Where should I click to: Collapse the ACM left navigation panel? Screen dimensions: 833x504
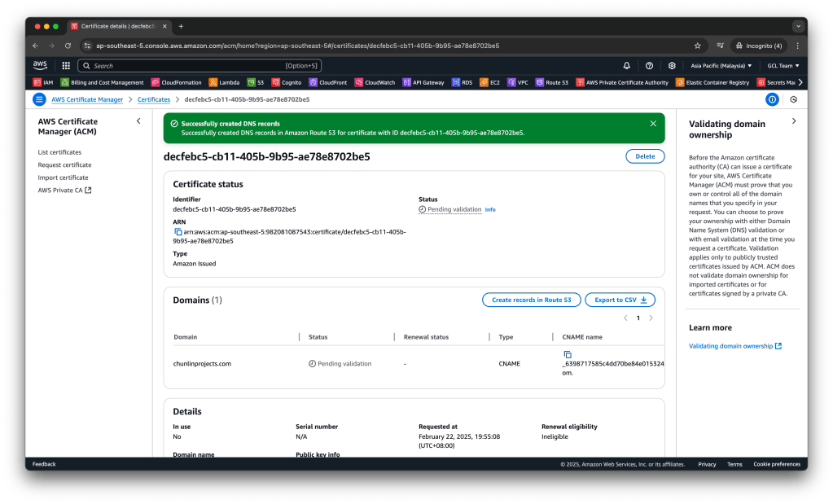click(138, 121)
